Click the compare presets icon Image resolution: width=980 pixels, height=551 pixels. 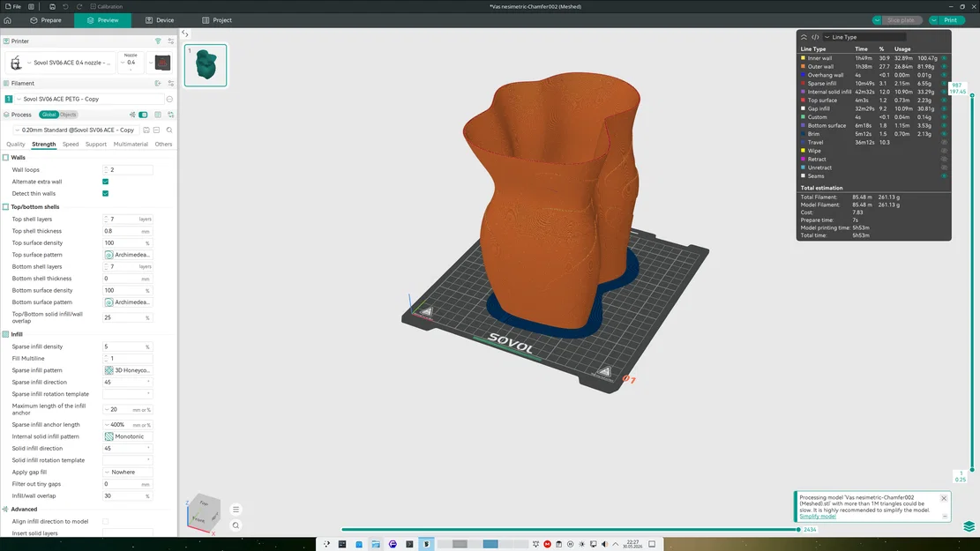(158, 115)
